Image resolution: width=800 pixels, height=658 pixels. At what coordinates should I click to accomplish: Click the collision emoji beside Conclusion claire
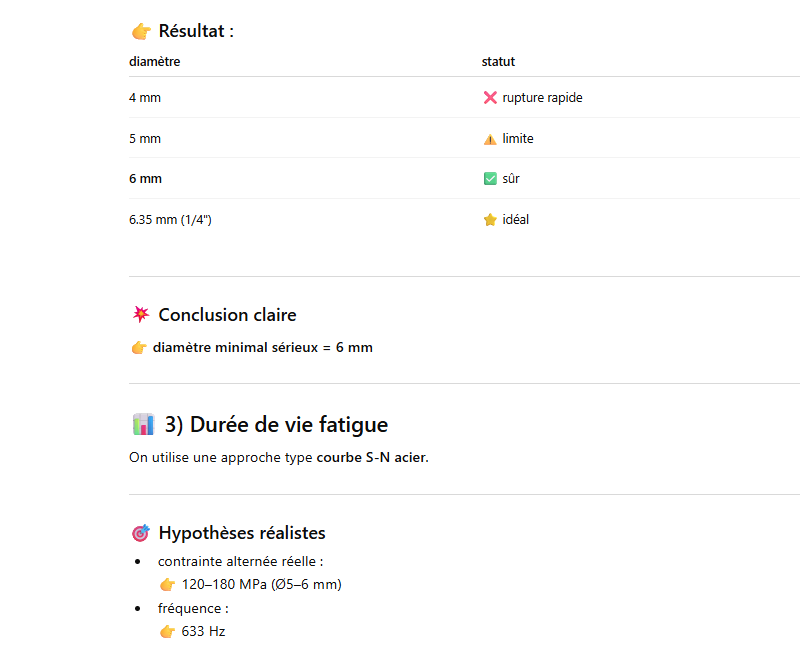point(140,315)
